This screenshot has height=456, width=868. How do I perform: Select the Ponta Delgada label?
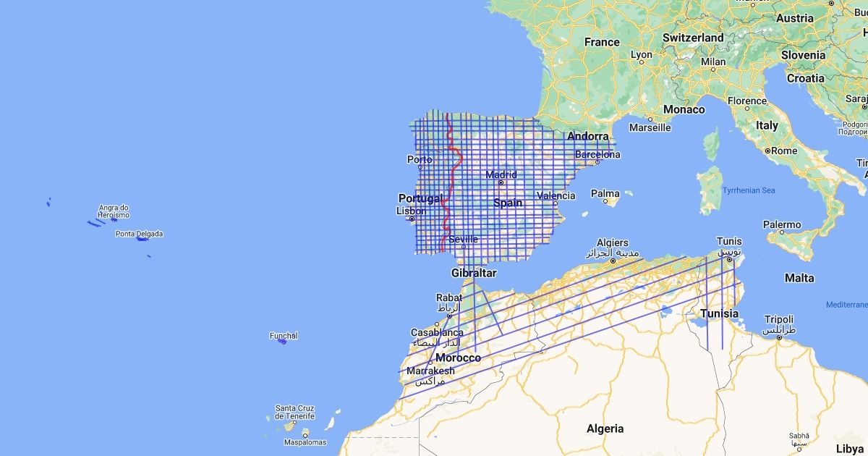click(x=139, y=234)
